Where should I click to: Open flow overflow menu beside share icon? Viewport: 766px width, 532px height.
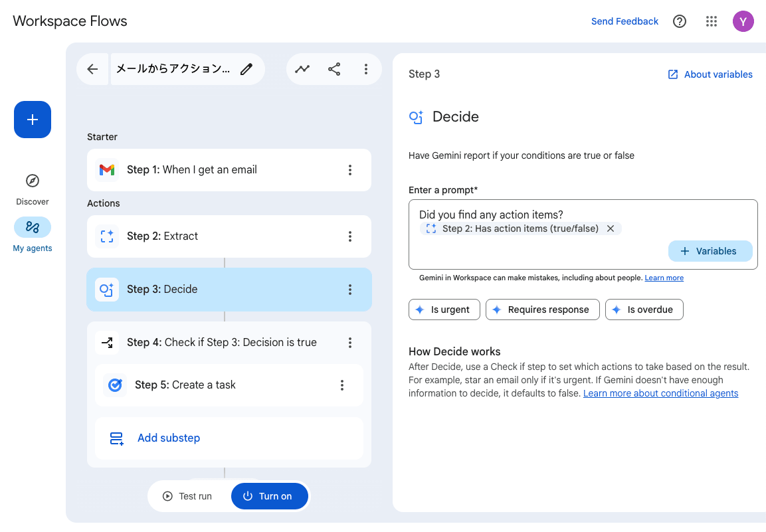366,69
